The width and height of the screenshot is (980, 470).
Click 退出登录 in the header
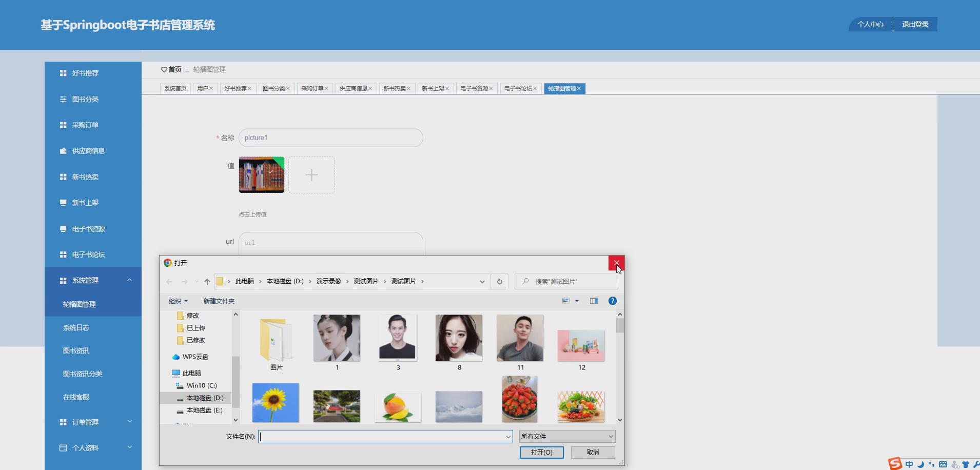[915, 24]
